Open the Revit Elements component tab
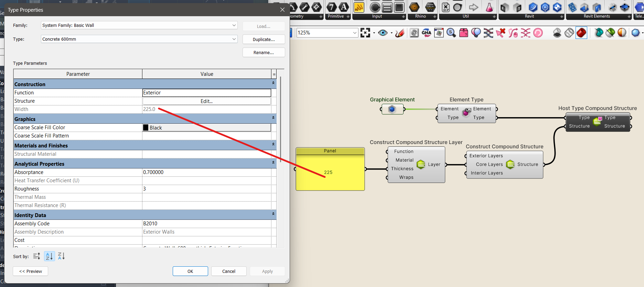Screen dimensions: 644x287 [x=597, y=16]
